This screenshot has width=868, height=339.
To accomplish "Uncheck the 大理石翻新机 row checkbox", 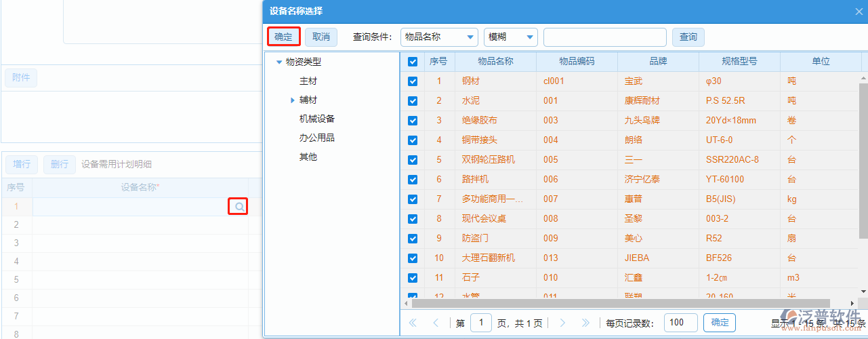I will 413,258.
